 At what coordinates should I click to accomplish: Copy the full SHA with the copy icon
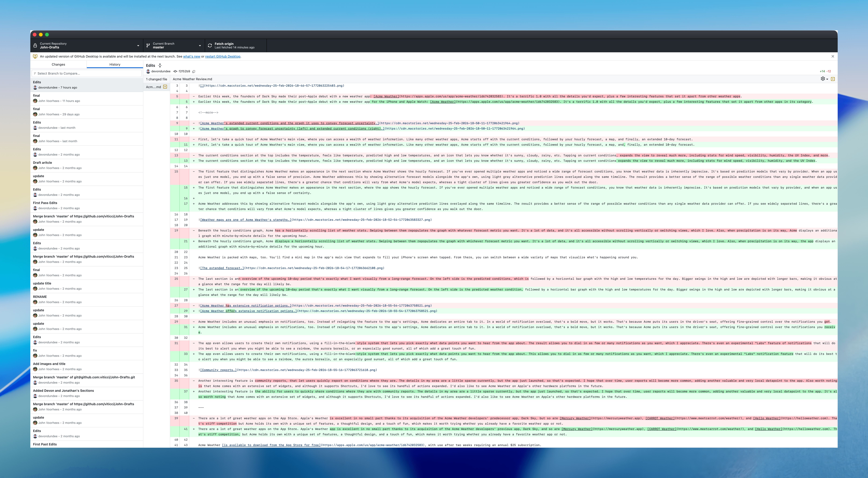194,71
